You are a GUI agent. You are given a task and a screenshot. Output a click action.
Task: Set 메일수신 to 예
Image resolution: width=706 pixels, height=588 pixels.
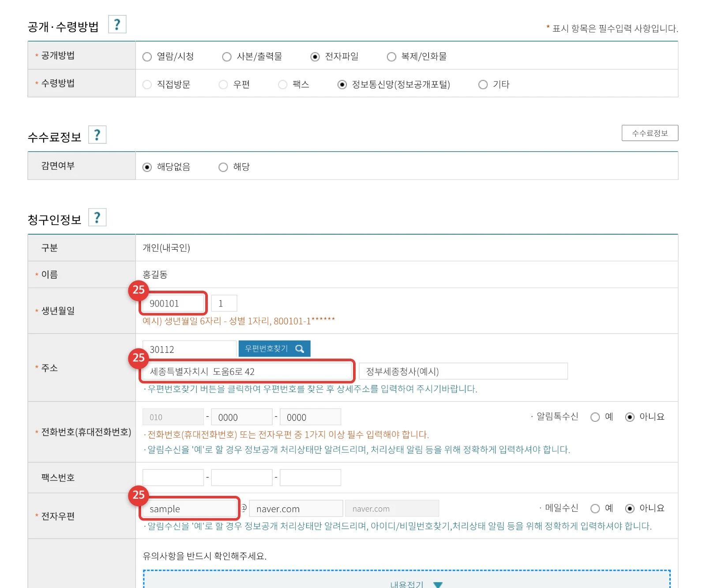(595, 509)
